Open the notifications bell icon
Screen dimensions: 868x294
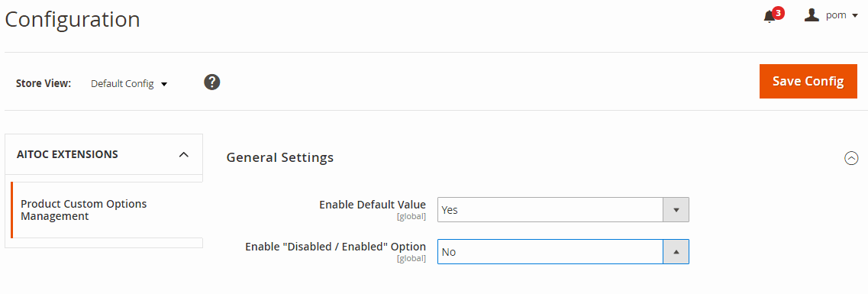[769, 17]
